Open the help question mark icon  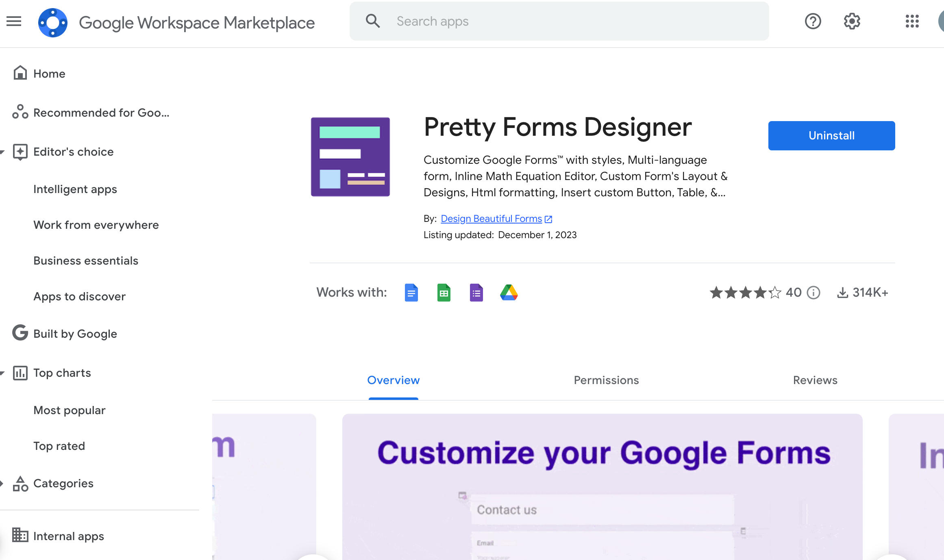(813, 21)
